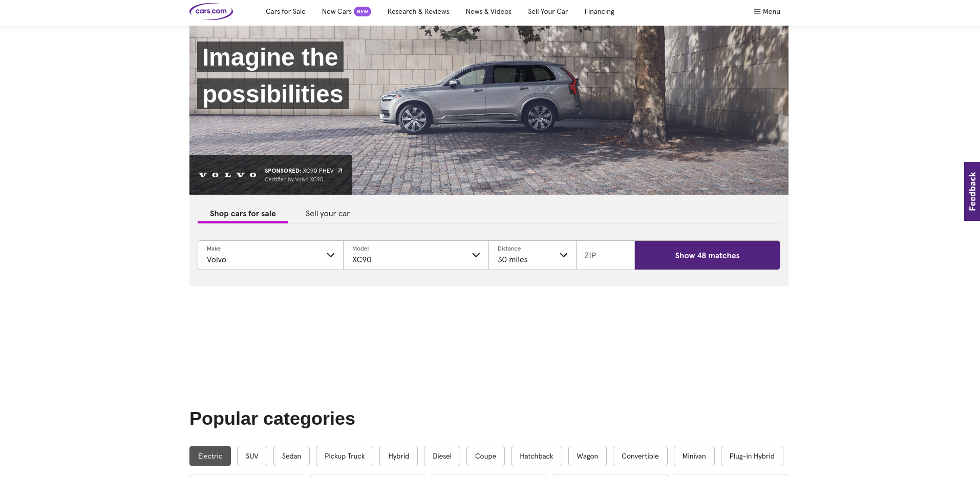980x477 pixels.
Task: Click the 'Certified by Volvo XC90' text
Action: [x=294, y=179]
